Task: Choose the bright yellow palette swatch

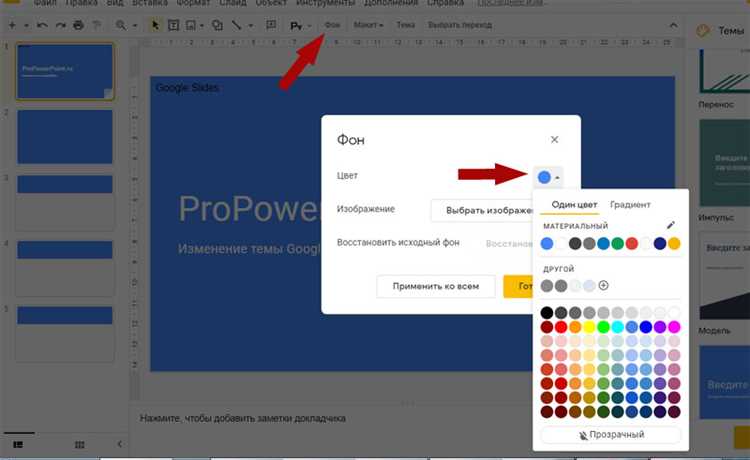Action: click(x=589, y=327)
